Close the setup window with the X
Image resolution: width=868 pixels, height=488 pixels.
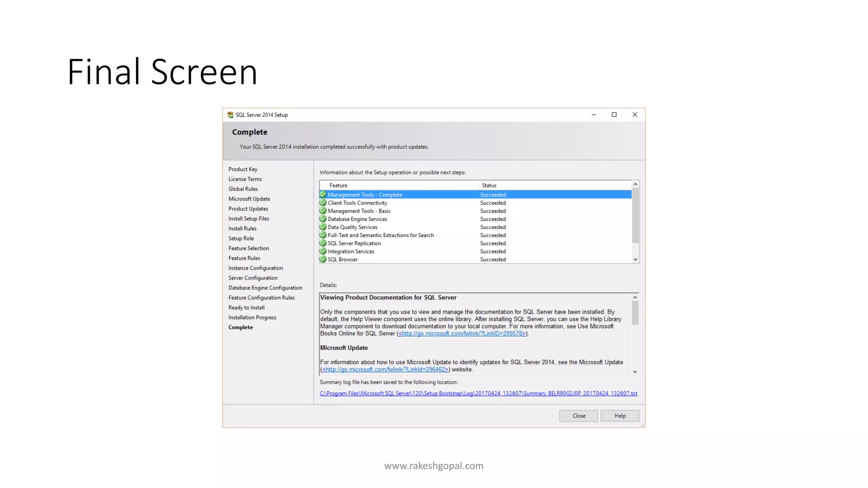click(x=634, y=115)
